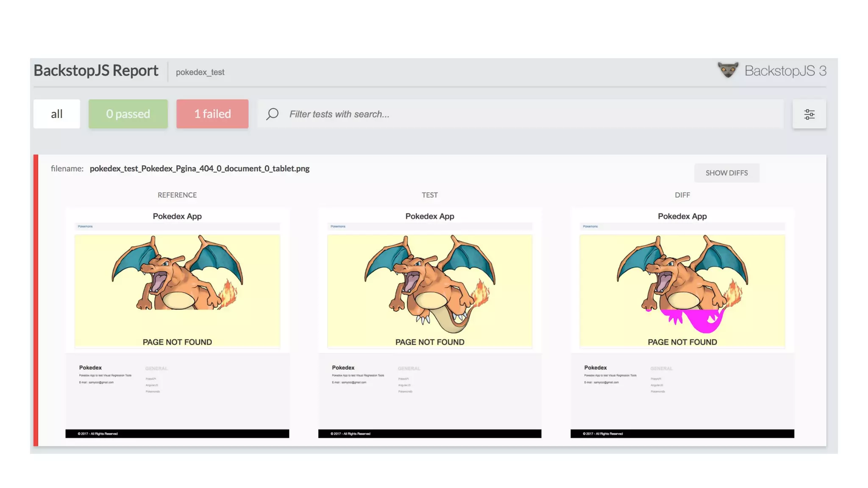The height and width of the screenshot is (488, 868).
Task: Click the REFERENCE column label
Action: click(177, 195)
